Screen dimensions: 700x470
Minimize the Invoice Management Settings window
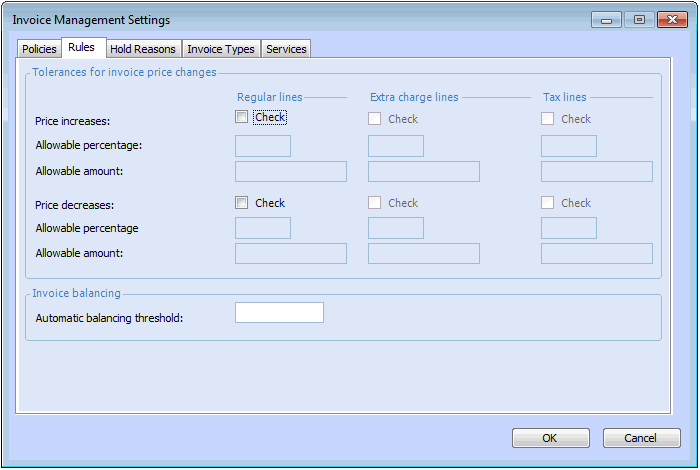(607, 19)
